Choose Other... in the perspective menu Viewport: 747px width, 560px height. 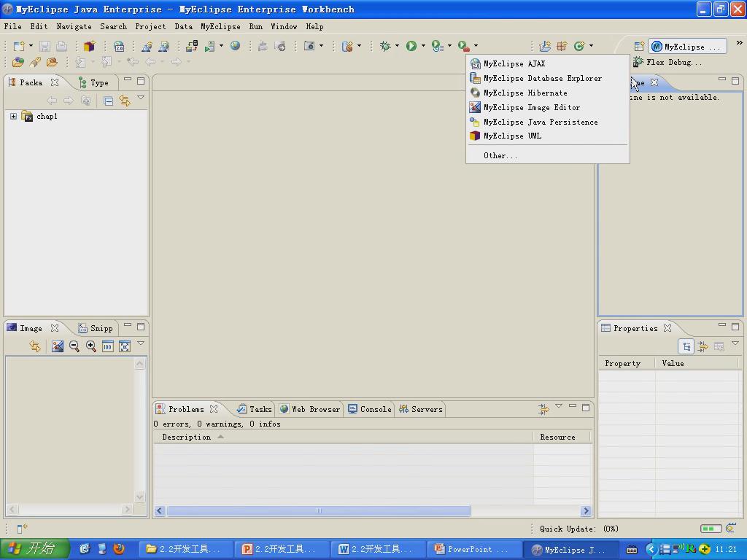point(548,156)
